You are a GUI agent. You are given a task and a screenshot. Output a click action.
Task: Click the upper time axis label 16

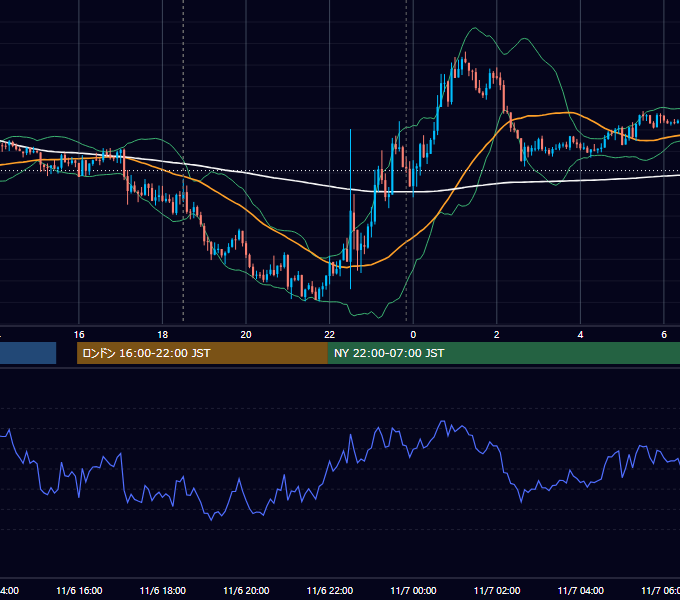79,335
